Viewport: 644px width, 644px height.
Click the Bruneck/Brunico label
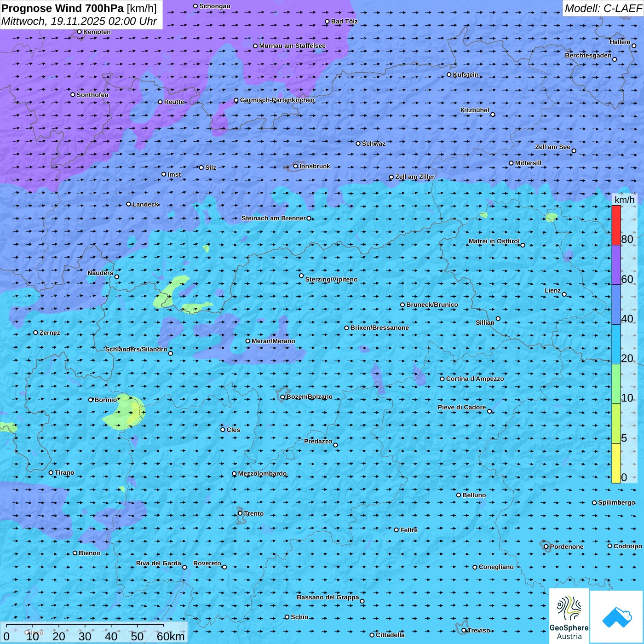[432, 305]
